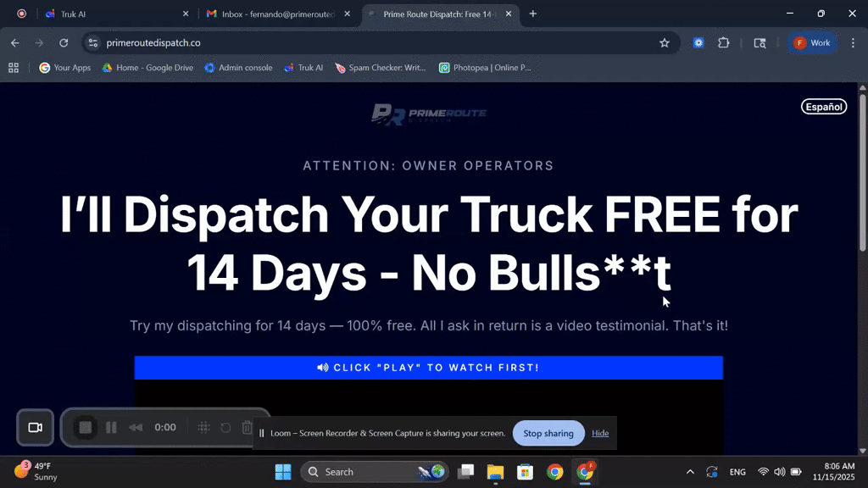Open the apps grid in bookmarks bar
The height and width of the screenshot is (488, 868).
click(x=14, y=68)
